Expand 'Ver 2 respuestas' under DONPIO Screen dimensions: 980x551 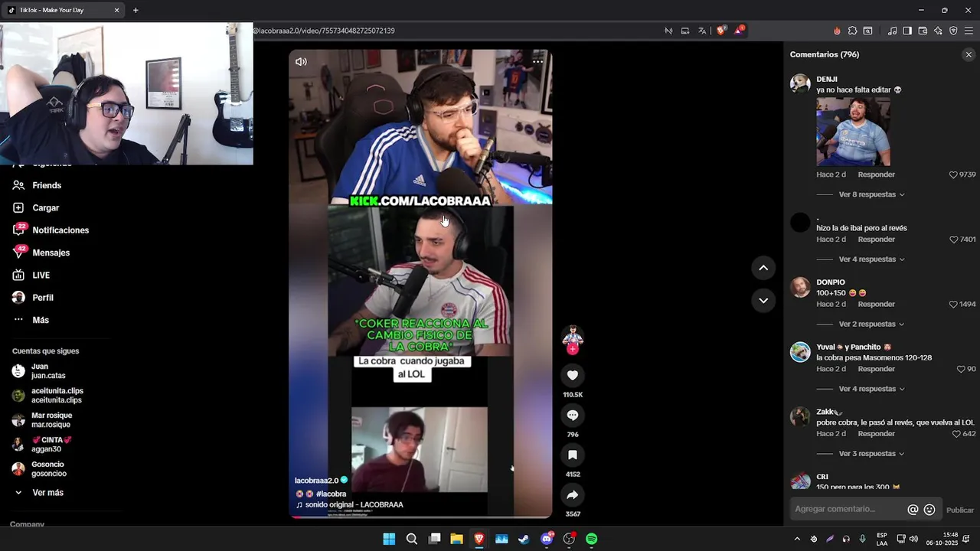871,324
